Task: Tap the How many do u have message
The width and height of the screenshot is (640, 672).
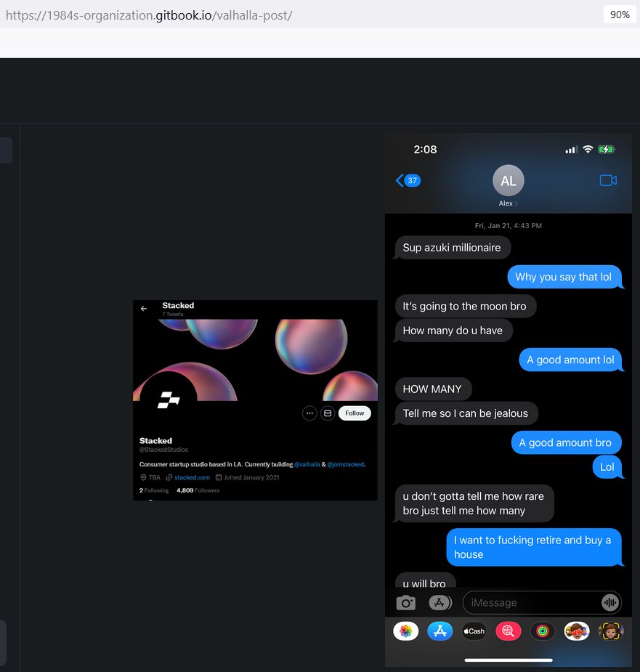Action: point(453,331)
